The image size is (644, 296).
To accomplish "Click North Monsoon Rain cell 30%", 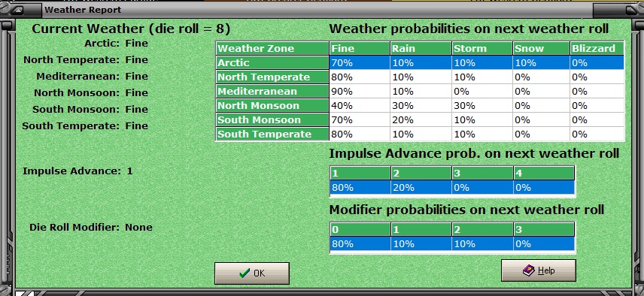I will pyautogui.click(x=421, y=106).
